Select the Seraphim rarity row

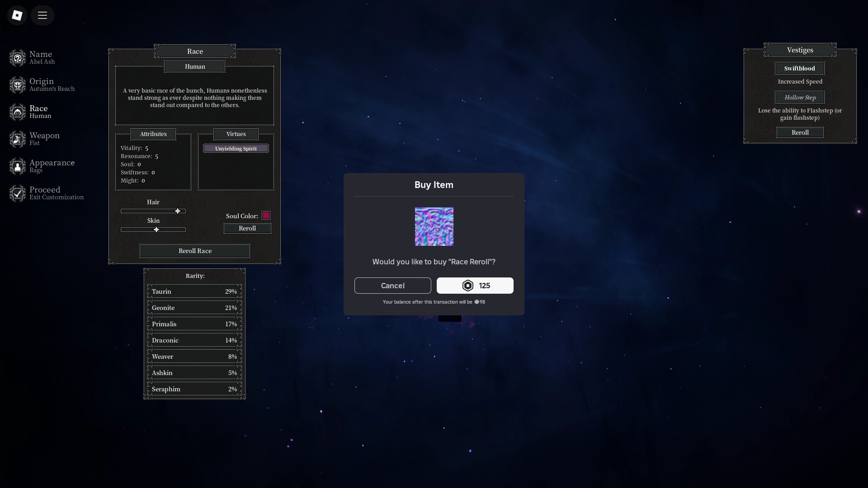194,389
